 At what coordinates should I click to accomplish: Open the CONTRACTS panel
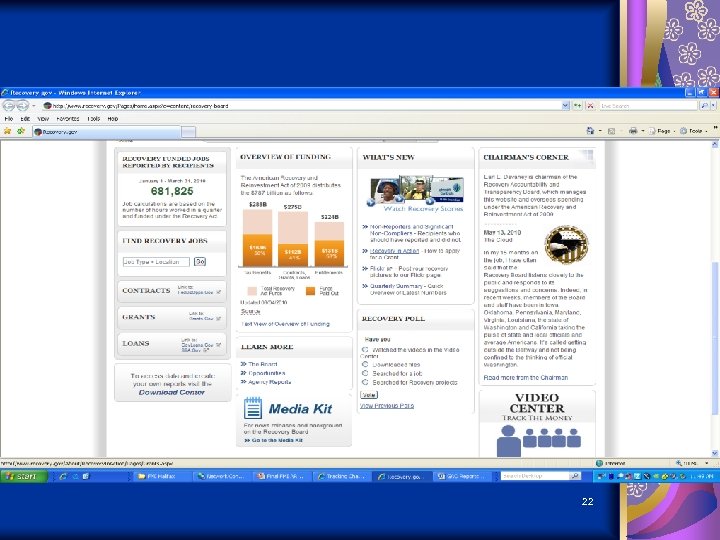point(172,291)
